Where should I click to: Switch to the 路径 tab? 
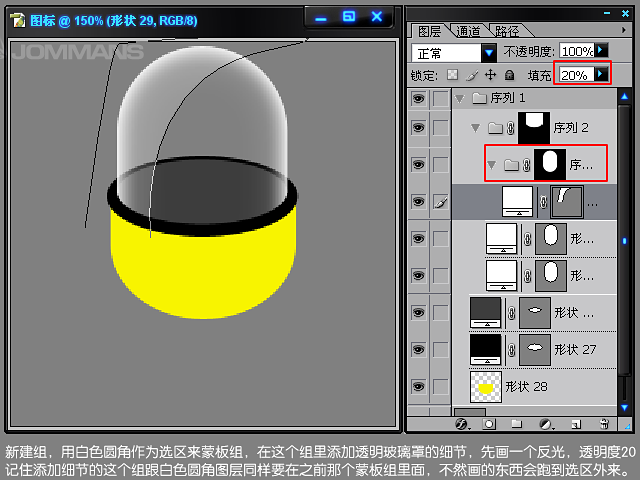tap(507, 31)
